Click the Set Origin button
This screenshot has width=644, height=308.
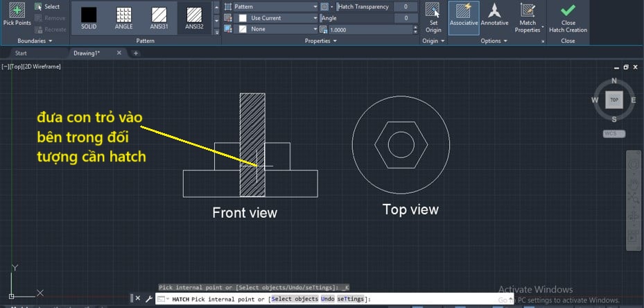433,17
